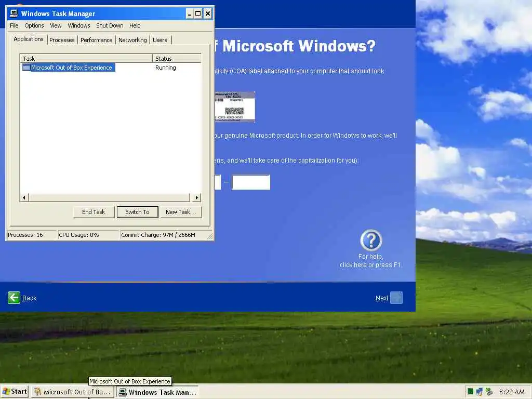Open the Start menu
The height and width of the screenshot is (399, 532).
click(x=14, y=392)
